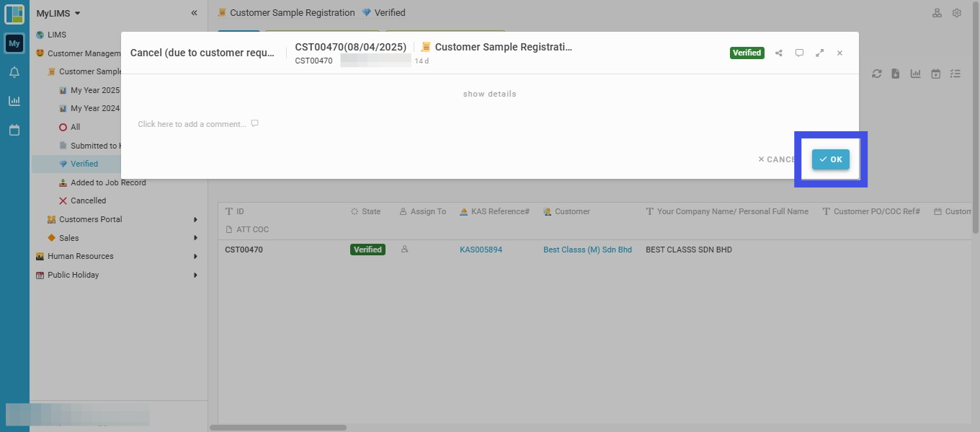
Task: Click the share icon in the dialog header
Action: [x=779, y=53]
